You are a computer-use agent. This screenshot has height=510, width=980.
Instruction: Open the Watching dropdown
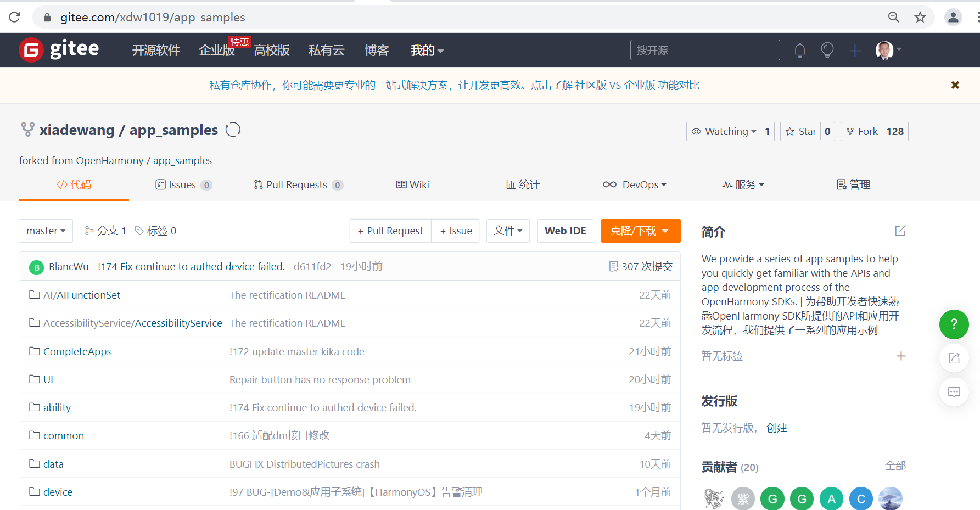(x=724, y=131)
